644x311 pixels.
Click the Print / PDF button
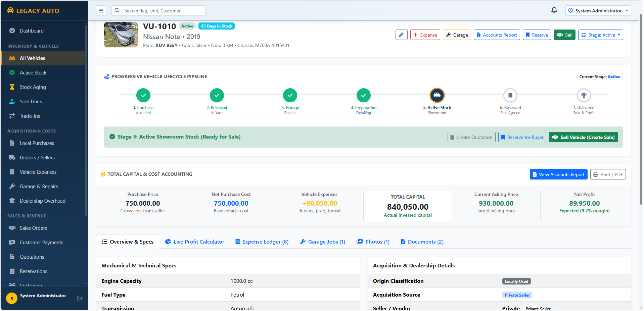coord(608,174)
